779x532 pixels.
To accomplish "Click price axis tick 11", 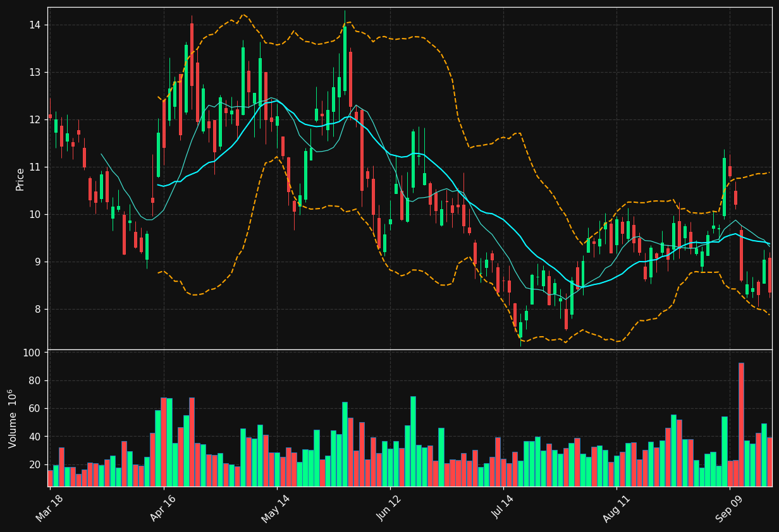I will [x=35, y=167].
